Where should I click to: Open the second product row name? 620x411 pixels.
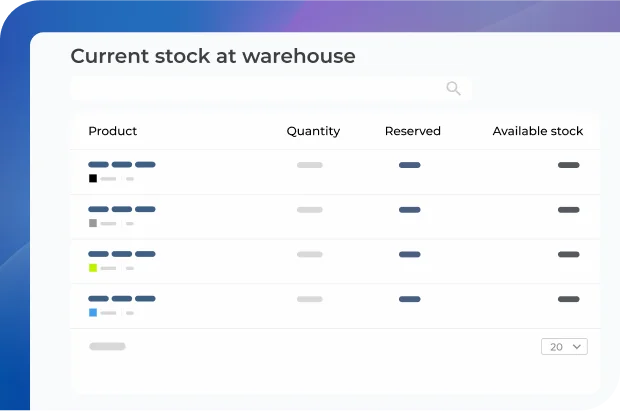(x=122, y=210)
